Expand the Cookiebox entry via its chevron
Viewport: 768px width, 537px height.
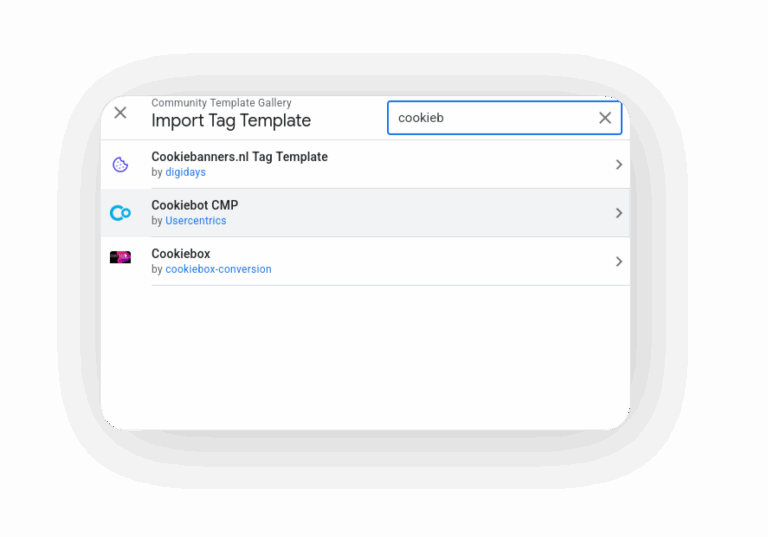pos(619,261)
